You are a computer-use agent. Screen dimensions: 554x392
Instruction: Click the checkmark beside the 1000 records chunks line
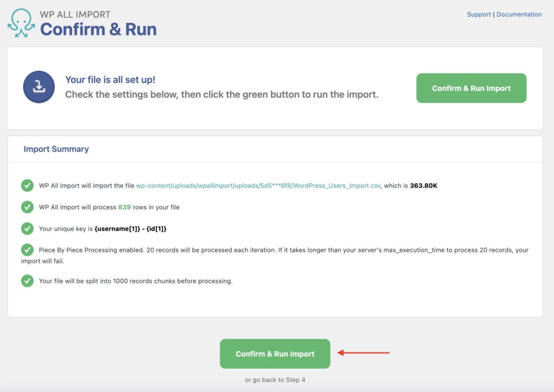point(28,281)
